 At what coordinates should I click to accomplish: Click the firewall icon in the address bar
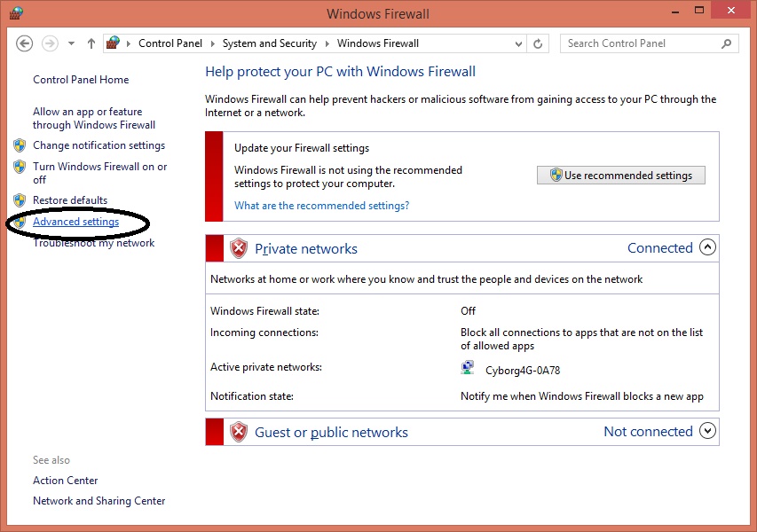113,43
